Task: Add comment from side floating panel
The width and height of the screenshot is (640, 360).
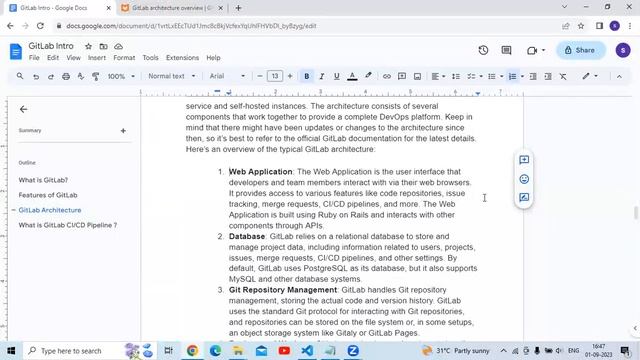Action: 524,160
